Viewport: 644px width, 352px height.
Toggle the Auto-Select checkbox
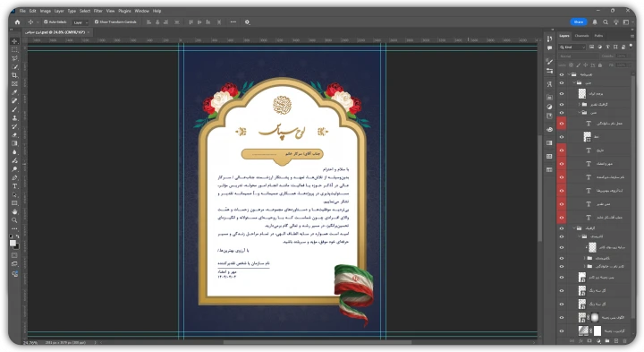[46, 21]
